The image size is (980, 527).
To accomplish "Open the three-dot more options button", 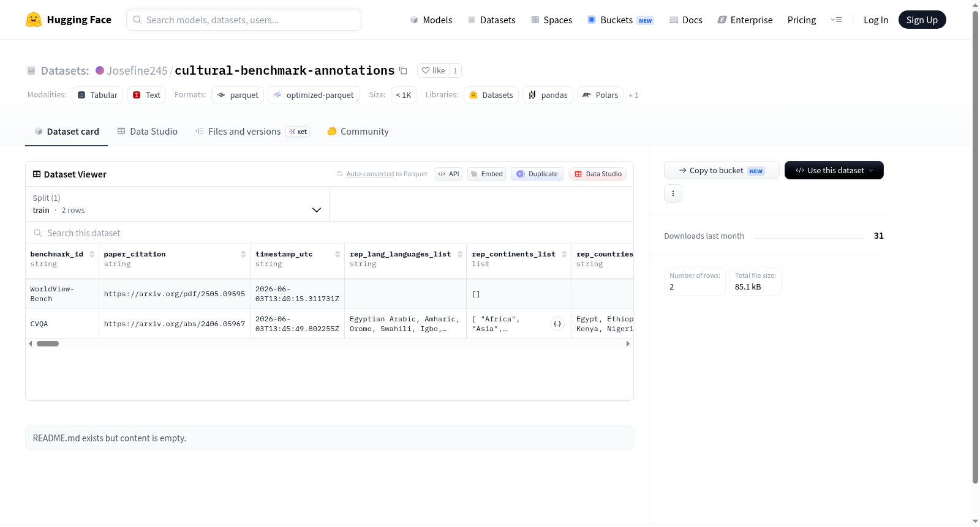I will (x=673, y=193).
